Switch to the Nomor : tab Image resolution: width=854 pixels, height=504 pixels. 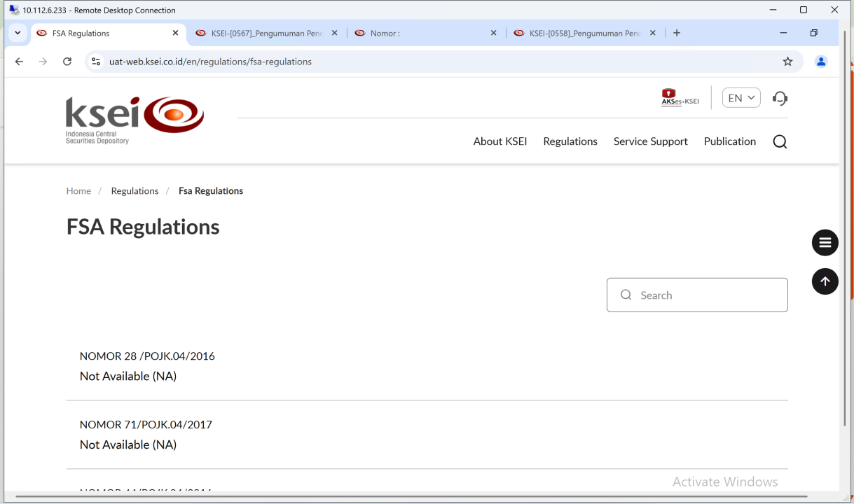pos(426,34)
